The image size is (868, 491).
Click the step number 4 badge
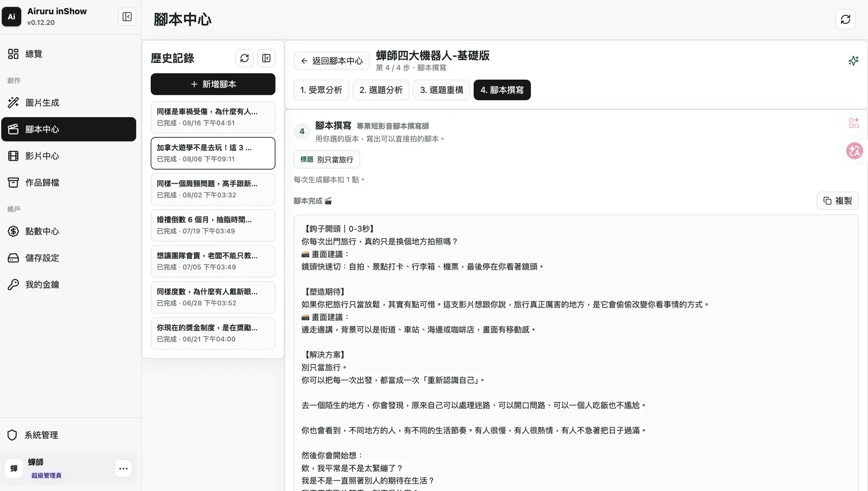[302, 131]
